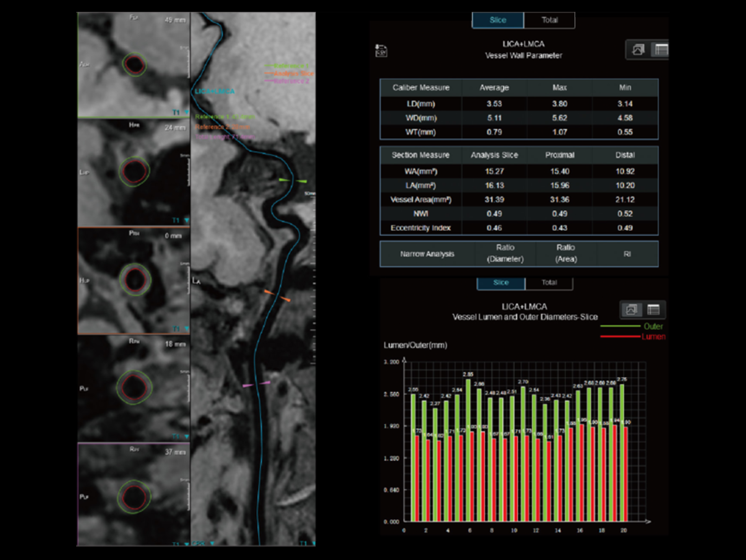Click Outer green legend line in chart

(620, 326)
